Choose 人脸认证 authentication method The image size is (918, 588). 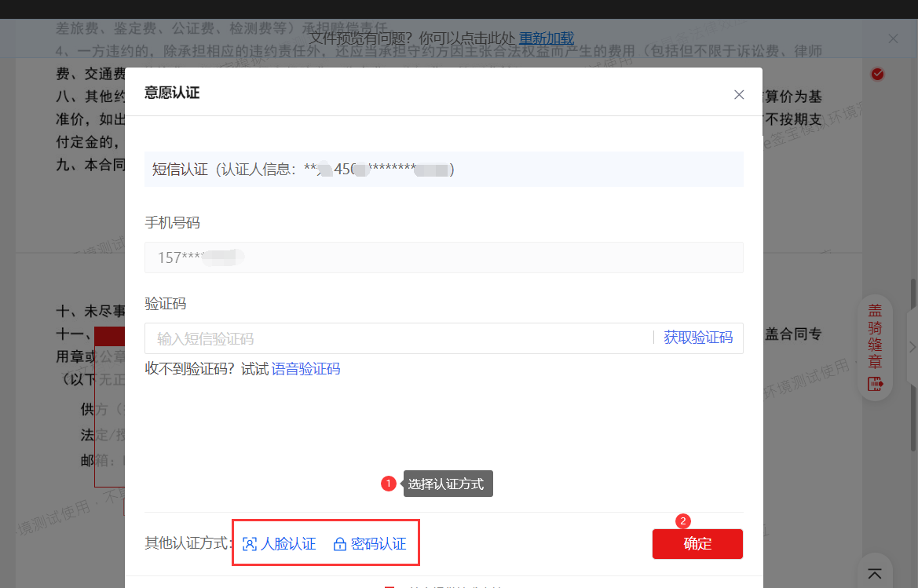coord(280,544)
